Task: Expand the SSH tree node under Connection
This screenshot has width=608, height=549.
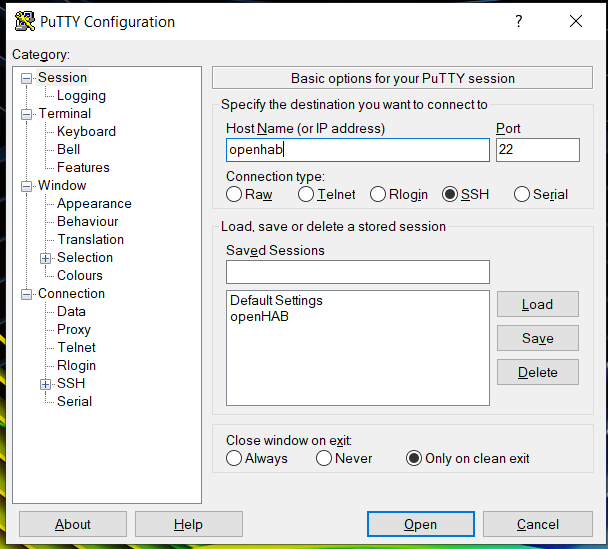Action: pos(45,384)
